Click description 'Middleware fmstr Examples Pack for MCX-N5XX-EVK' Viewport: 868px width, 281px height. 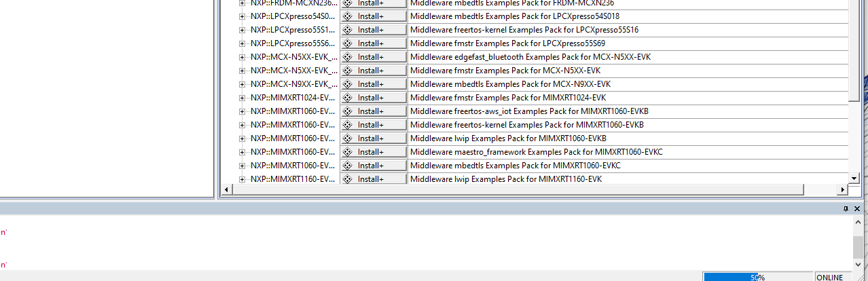[505, 71]
